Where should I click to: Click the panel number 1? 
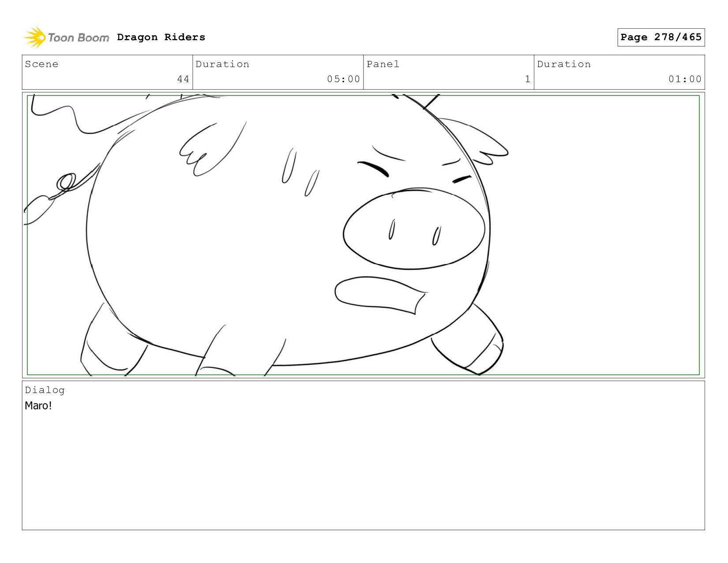tap(527, 79)
